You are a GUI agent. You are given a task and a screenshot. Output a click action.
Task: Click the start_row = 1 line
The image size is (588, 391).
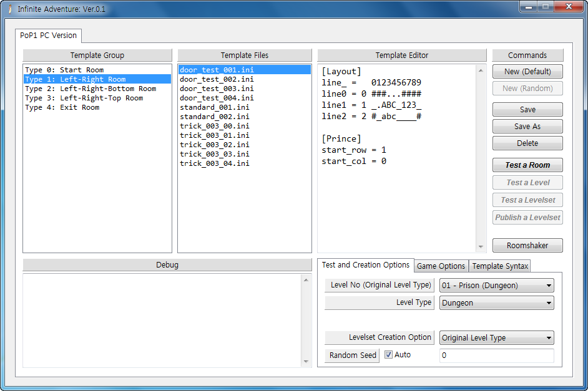(x=354, y=150)
